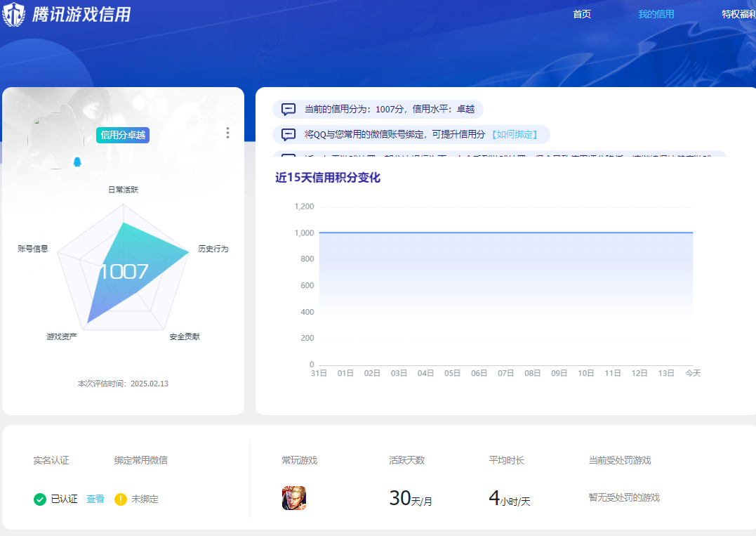The height and width of the screenshot is (536, 756).
Task: Click the chat bubble icon beside WeChat binding tip
Action: pos(289,135)
